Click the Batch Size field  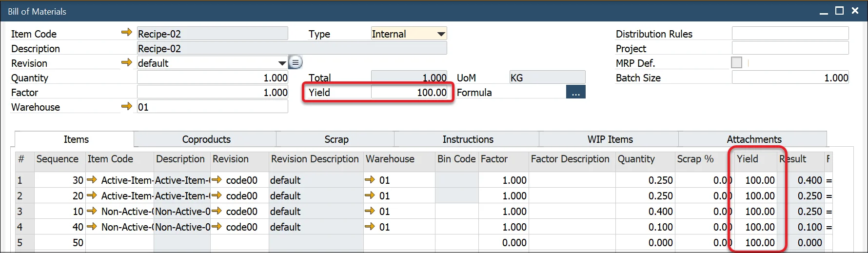click(789, 78)
